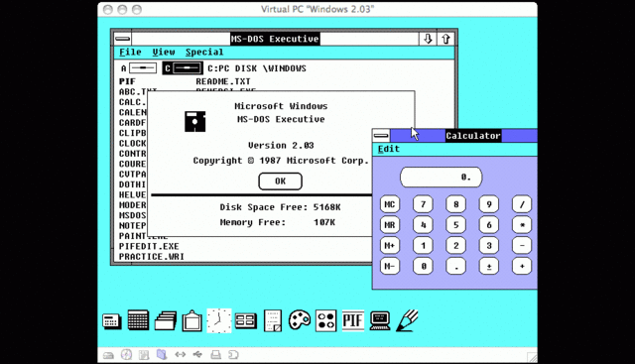Open Calculator window control menu box
635x364 pixels.
click(x=381, y=136)
